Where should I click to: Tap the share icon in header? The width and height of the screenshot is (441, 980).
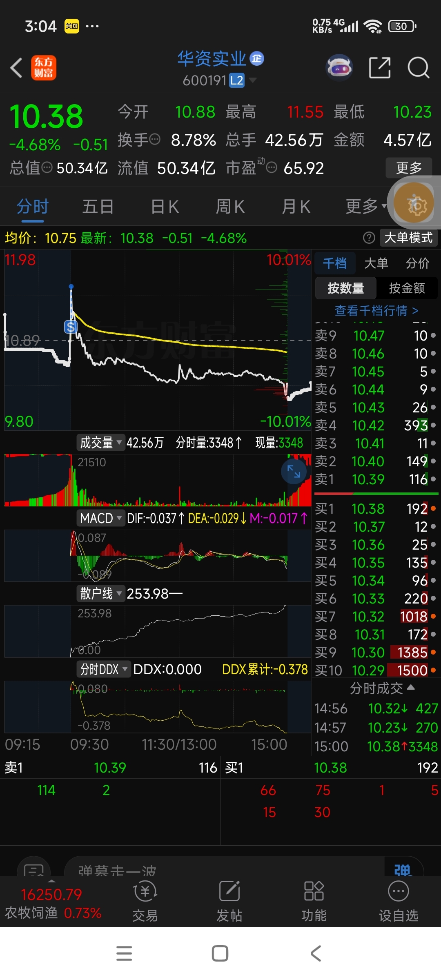pos(380,67)
